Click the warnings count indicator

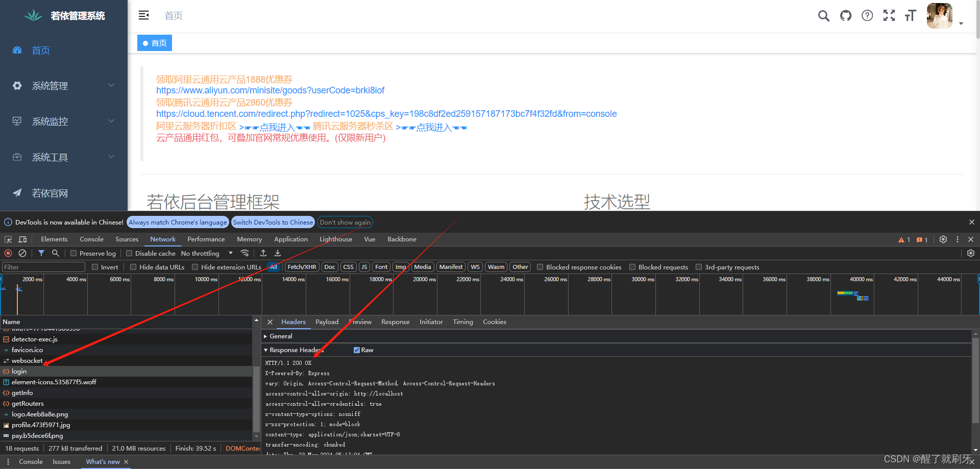(x=904, y=239)
